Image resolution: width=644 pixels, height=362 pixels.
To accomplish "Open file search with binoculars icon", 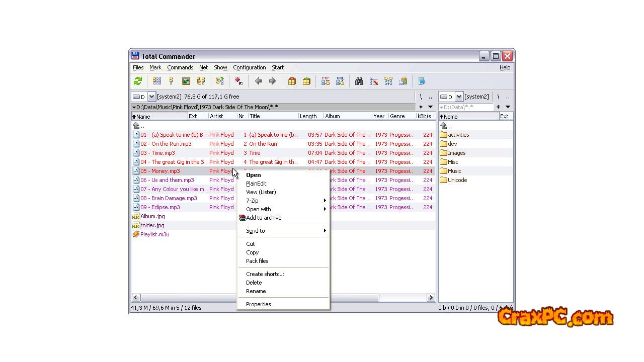I will click(359, 81).
